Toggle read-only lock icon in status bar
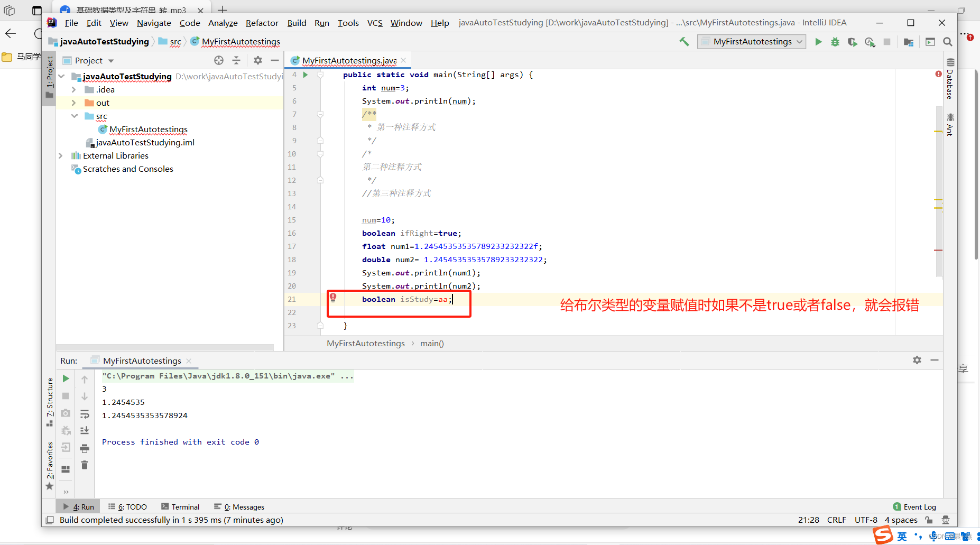This screenshot has height=545, width=980. [929, 520]
